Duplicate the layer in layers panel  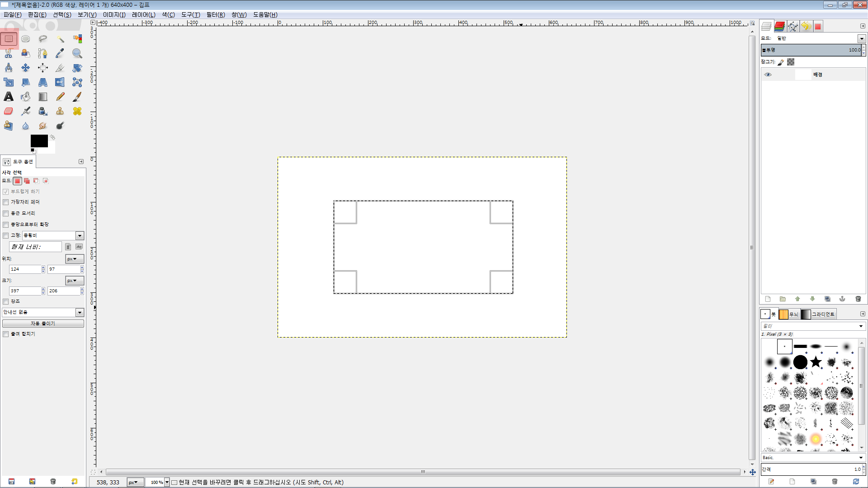pyautogui.click(x=827, y=299)
